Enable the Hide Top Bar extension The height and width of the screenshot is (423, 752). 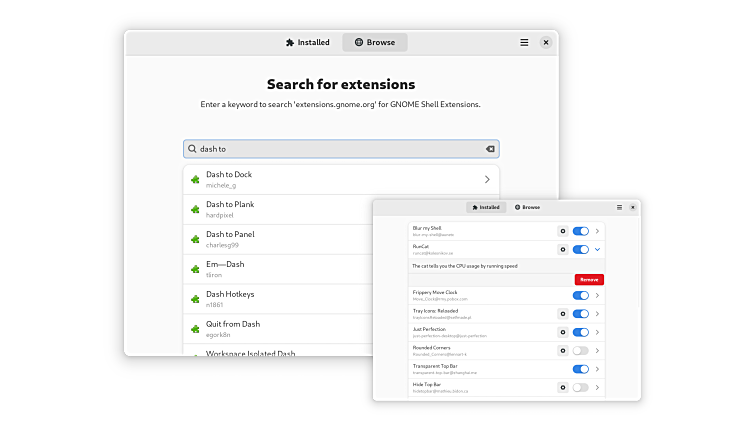pyautogui.click(x=581, y=388)
